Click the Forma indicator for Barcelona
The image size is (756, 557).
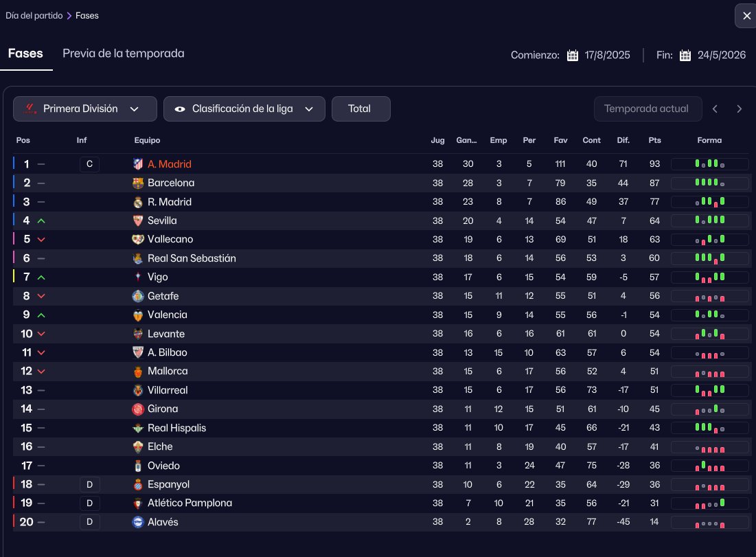(709, 183)
